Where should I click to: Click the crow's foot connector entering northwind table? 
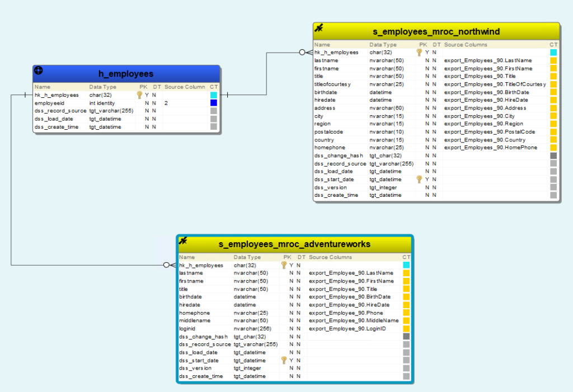[306, 52]
